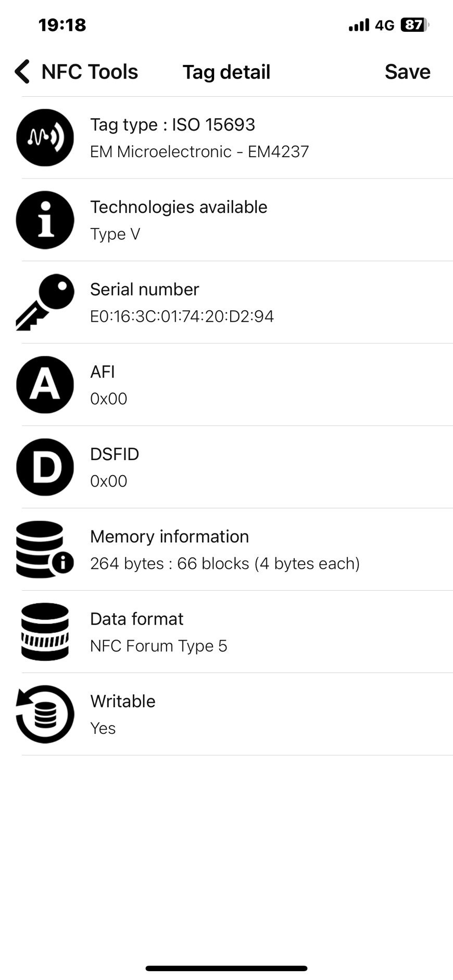Tap the info icon beside Technologies available
The width and height of the screenshot is (453, 980).
pyautogui.click(x=45, y=220)
